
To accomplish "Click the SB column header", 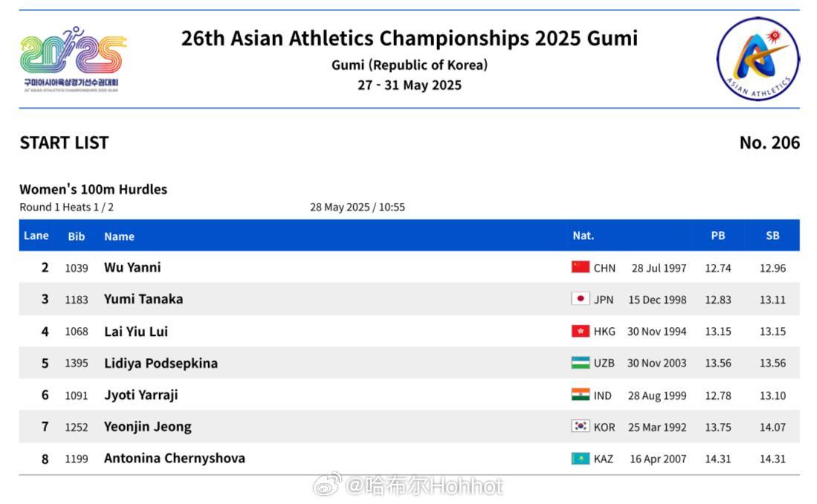I will click(x=772, y=236).
